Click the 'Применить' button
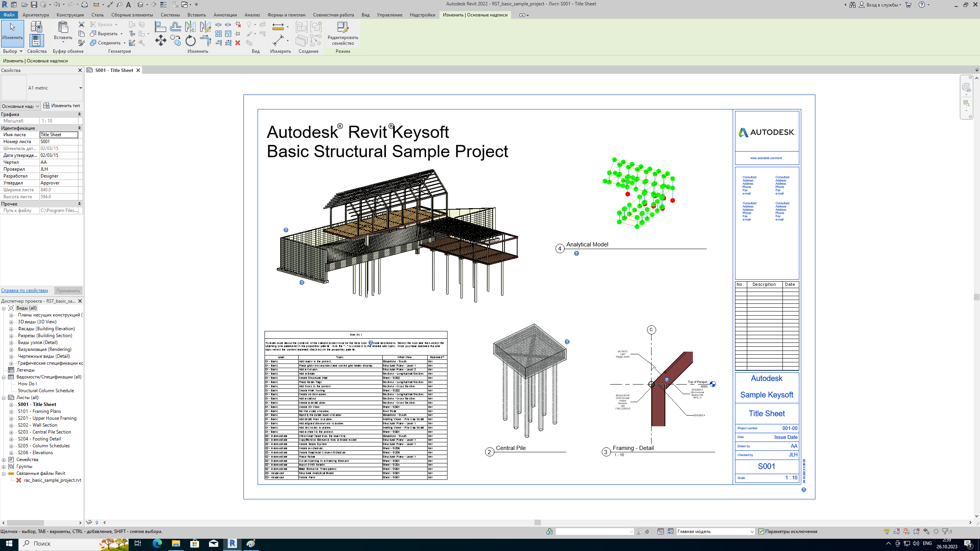 point(68,290)
